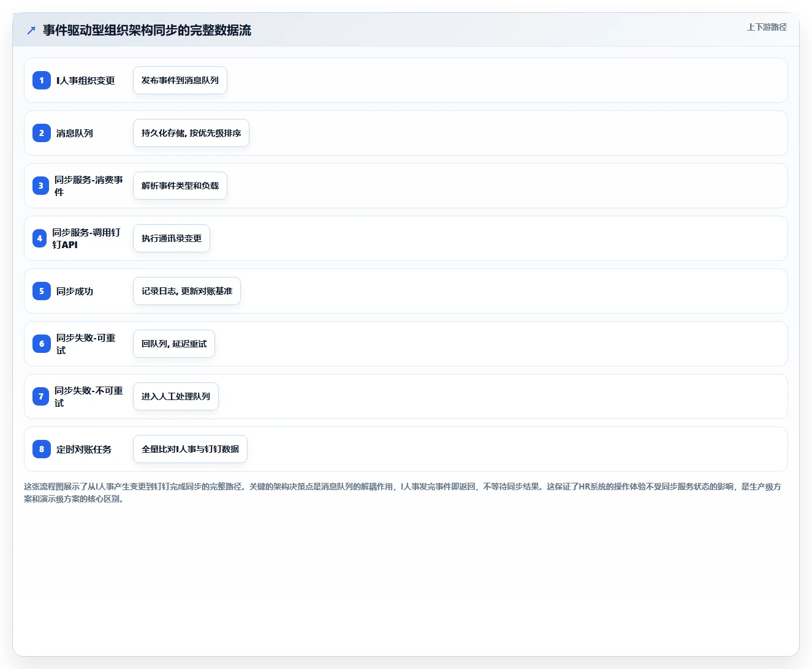The image size is (812, 669).
Task: Click the 记录日志, 更新对账基准 chip
Action: 187,291
